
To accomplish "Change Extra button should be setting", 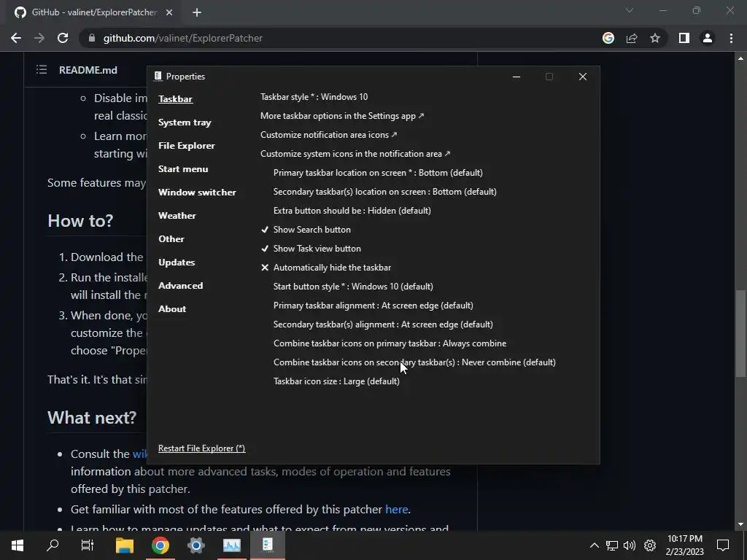I will [x=352, y=211].
